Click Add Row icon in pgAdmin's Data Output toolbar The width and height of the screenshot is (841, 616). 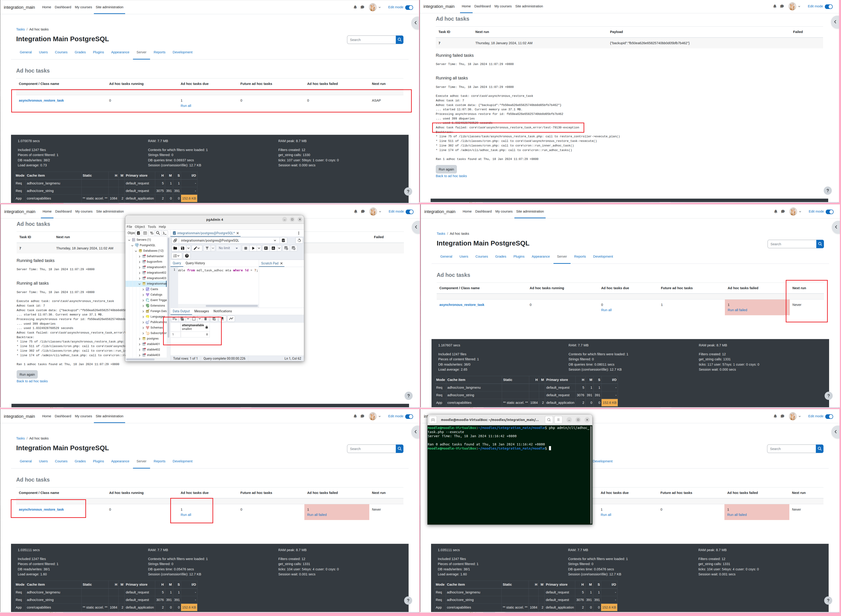click(174, 319)
